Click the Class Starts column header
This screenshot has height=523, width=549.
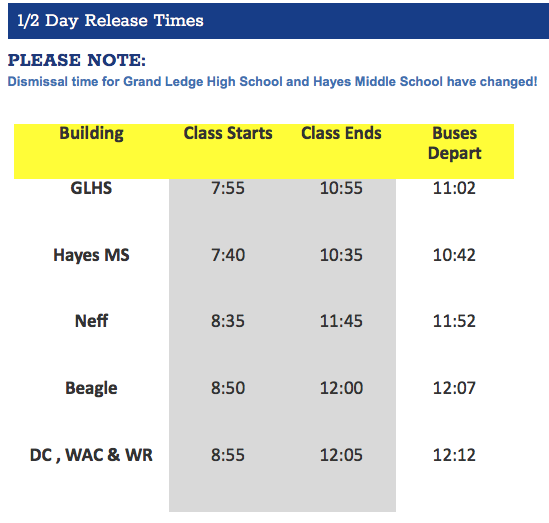(x=228, y=133)
